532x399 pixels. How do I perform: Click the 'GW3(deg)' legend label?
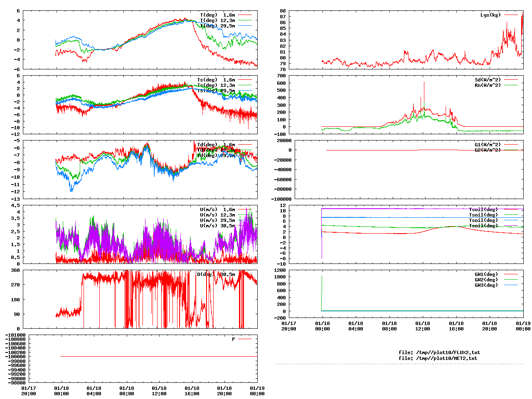tap(486, 285)
